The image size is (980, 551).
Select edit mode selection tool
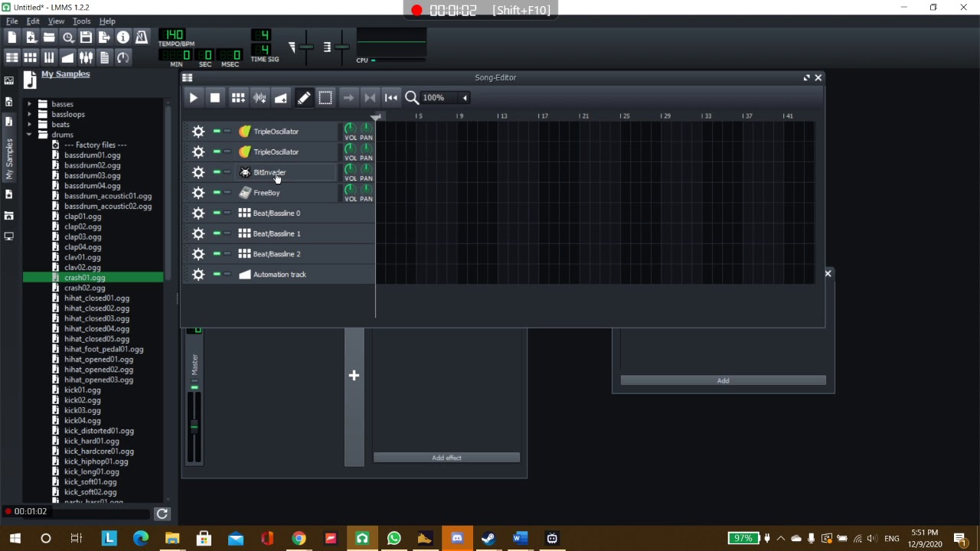(325, 98)
